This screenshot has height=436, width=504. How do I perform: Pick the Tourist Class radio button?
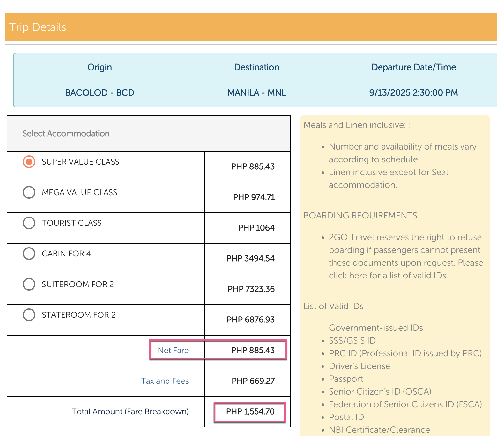(29, 223)
